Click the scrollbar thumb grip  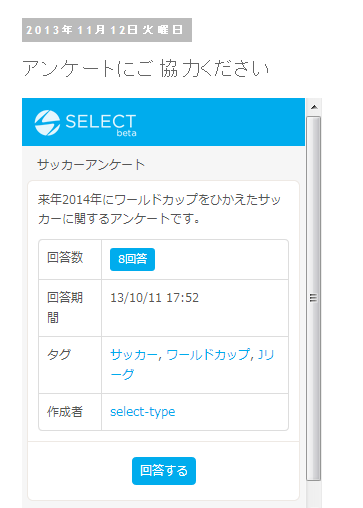click(313, 298)
